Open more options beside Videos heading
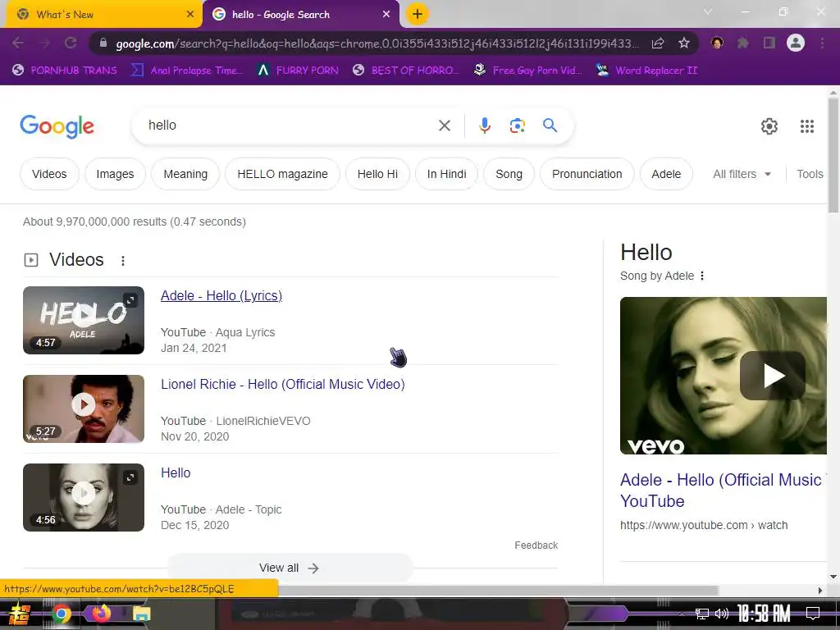Image resolution: width=840 pixels, height=630 pixels. click(123, 260)
